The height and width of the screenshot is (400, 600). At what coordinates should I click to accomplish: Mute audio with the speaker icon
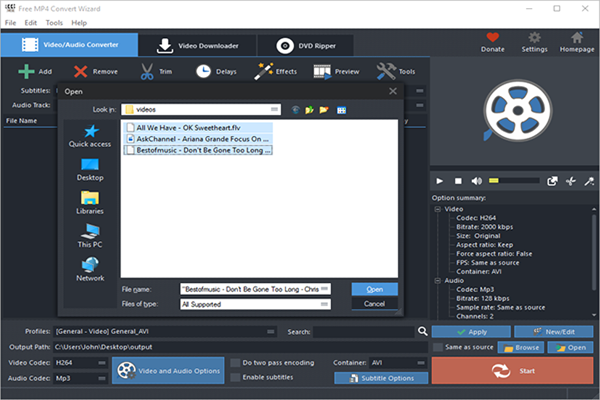tap(478, 181)
